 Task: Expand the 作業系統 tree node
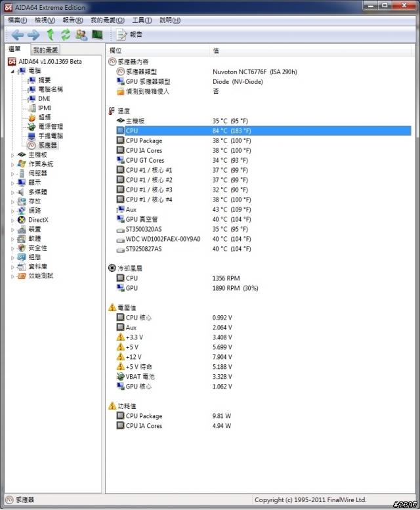tap(12, 165)
